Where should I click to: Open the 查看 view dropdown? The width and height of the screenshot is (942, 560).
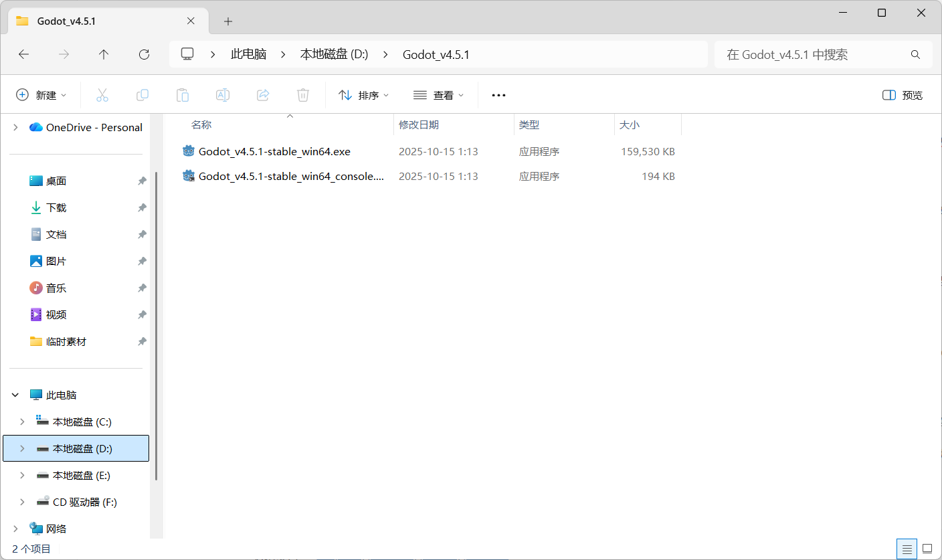pos(439,95)
